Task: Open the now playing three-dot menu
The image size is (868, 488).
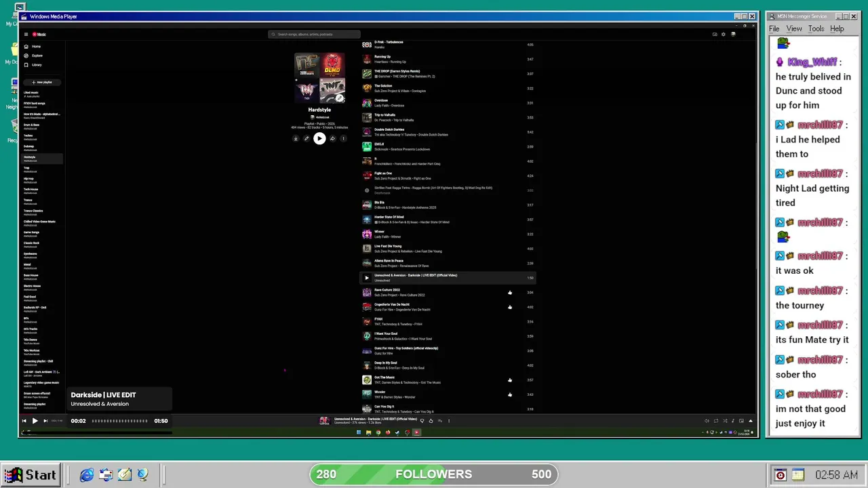Action: pos(448,421)
